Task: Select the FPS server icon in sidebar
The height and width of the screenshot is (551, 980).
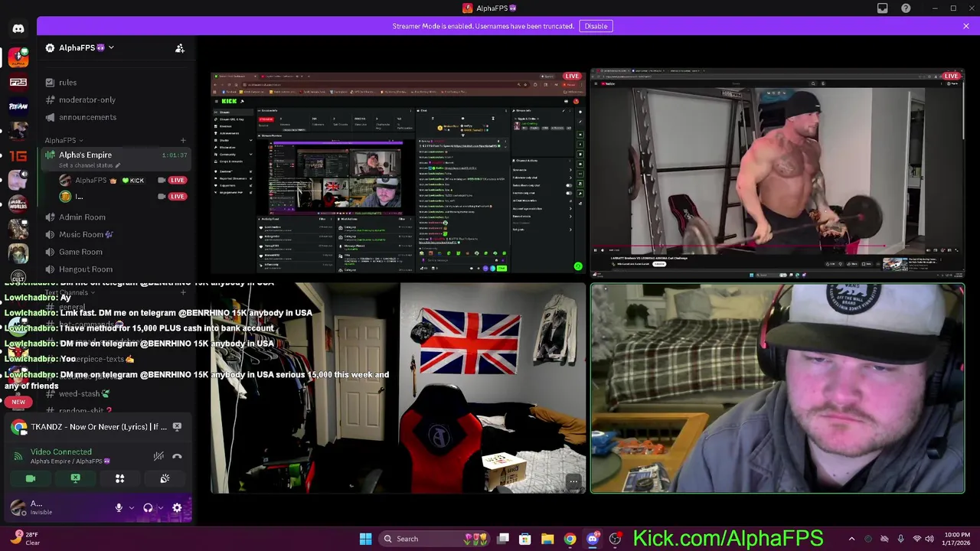Action: point(18,82)
